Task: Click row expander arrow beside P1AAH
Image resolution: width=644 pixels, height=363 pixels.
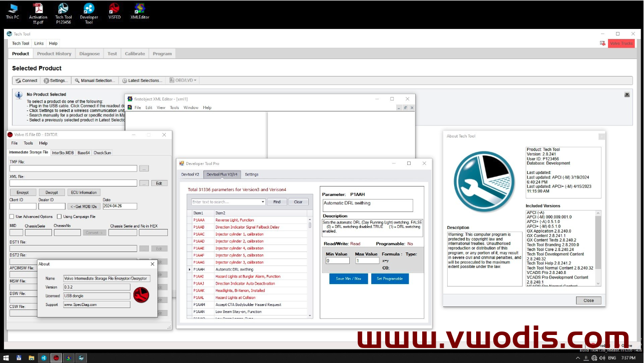Action: (189, 269)
